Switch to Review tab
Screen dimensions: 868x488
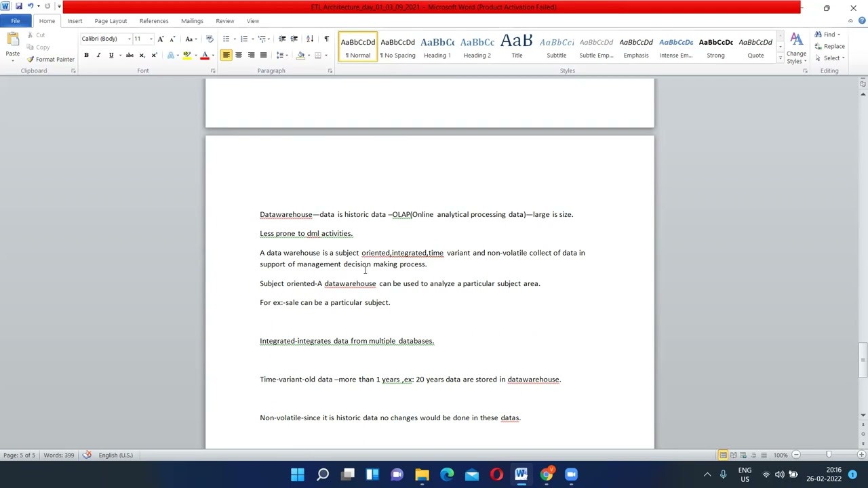tap(224, 21)
